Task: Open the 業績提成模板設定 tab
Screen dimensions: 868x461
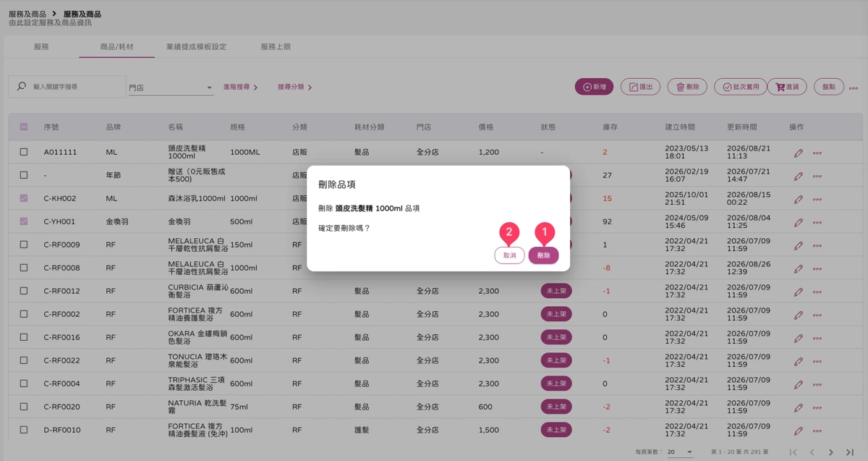Action: click(196, 47)
